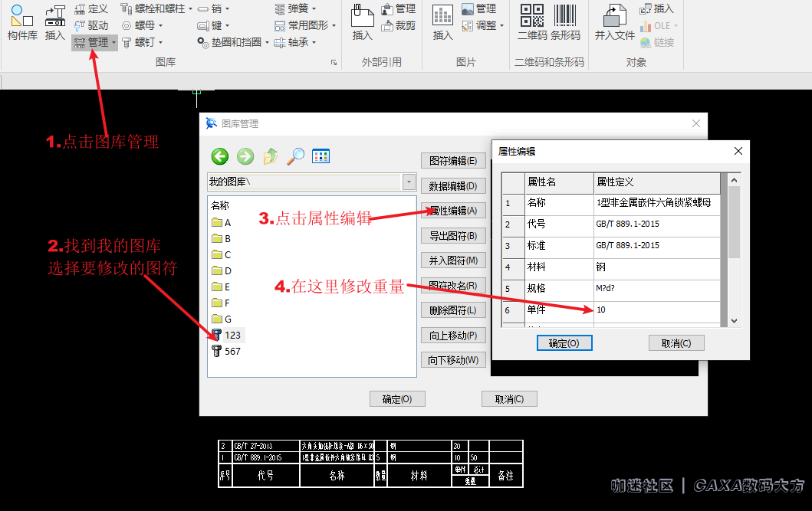Cancel the 图库管理 dialog with 取消(C)

[x=509, y=399]
